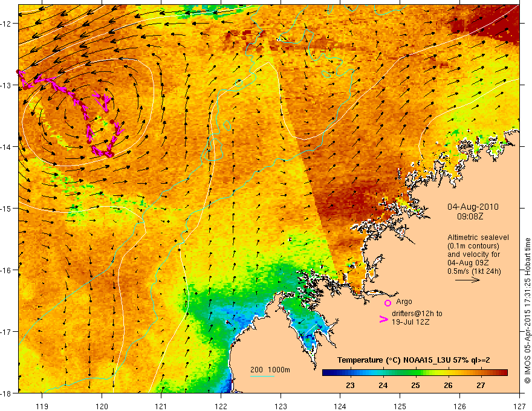Click the date text 04-Aug-2010
Screen dimensions: 532x411
pyautogui.click(x=473, y=207)
